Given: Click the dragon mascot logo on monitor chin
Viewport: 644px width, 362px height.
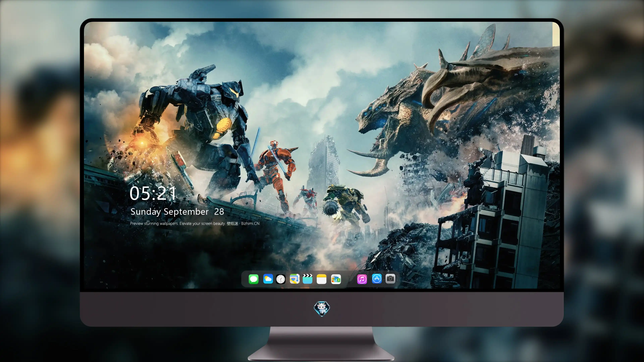Looking at the screenshot, I should click(x=322, y=309).
